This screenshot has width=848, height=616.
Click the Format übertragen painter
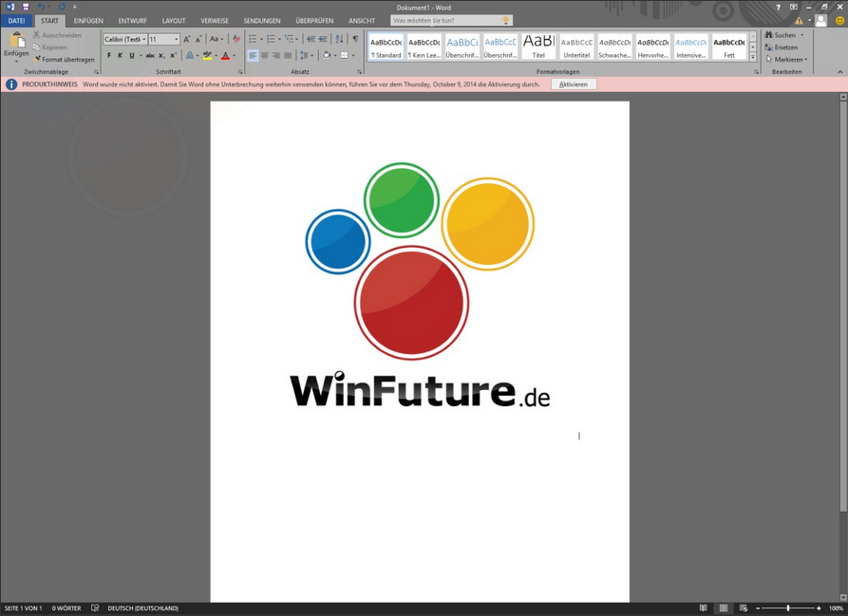pos(64,60)
